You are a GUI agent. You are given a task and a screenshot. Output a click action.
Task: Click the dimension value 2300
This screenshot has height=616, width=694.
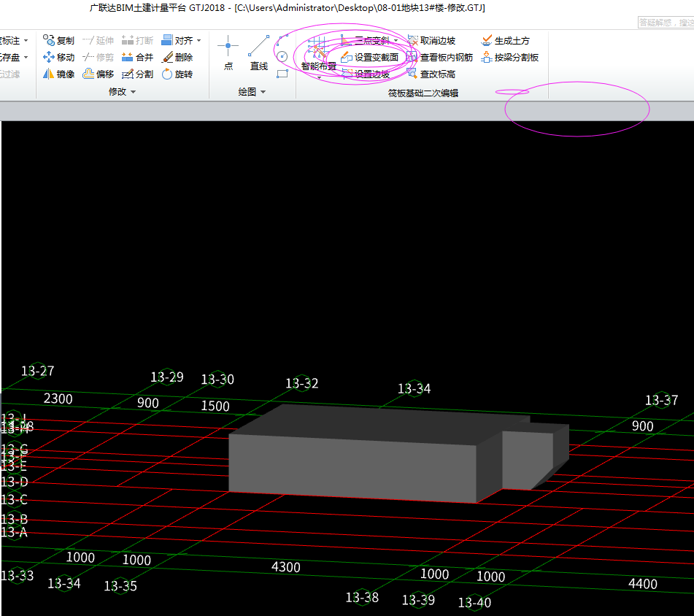[x=58, y=399]
